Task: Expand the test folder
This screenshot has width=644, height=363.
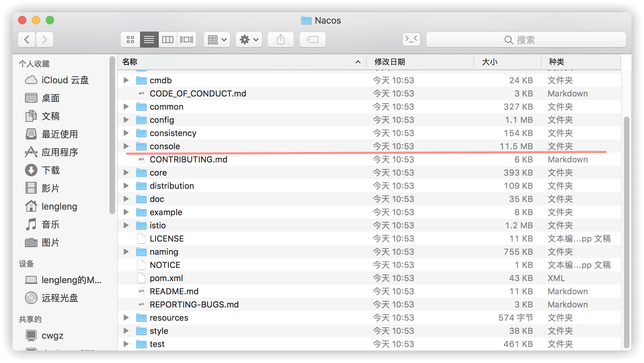Action: point(126,344)
